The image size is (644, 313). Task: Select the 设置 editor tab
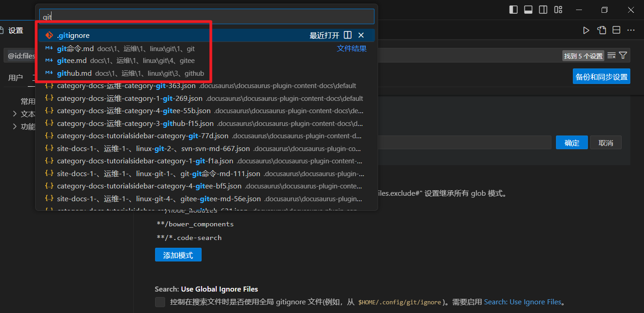tap(16, 31)
